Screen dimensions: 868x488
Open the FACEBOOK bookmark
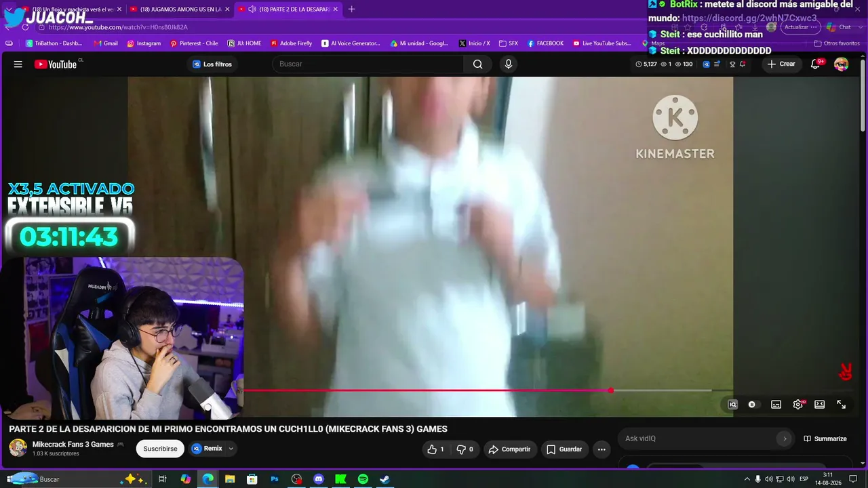[545, 43]
